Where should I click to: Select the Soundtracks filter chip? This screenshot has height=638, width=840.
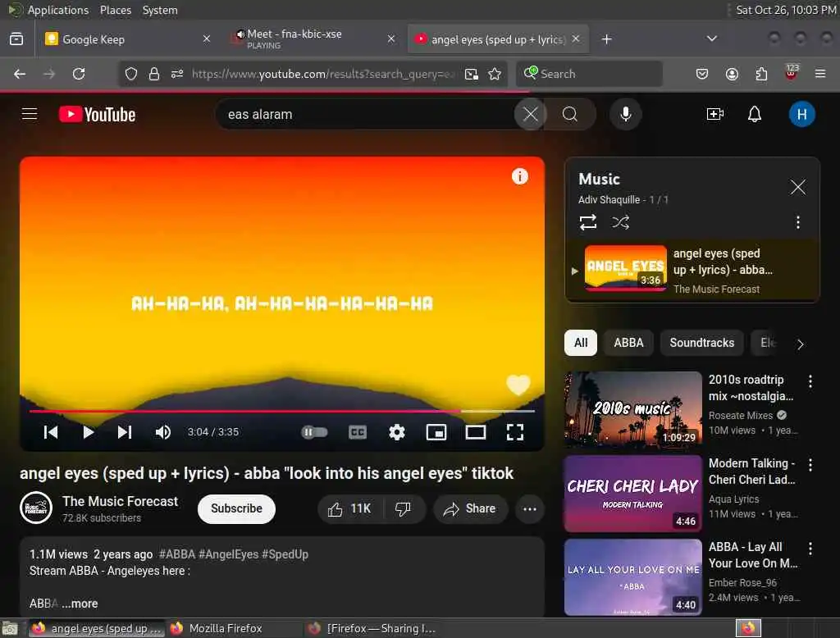[x=702, y=342]
